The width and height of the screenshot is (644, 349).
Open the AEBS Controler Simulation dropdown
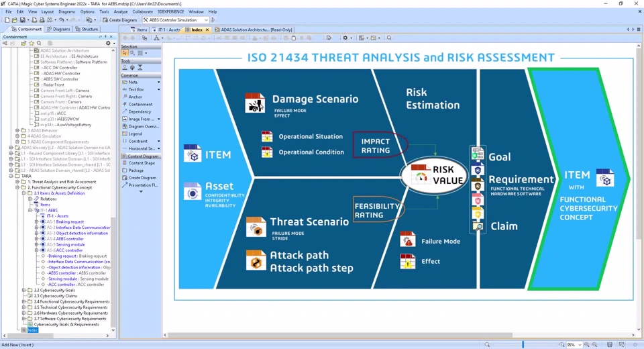coord(206,19)
